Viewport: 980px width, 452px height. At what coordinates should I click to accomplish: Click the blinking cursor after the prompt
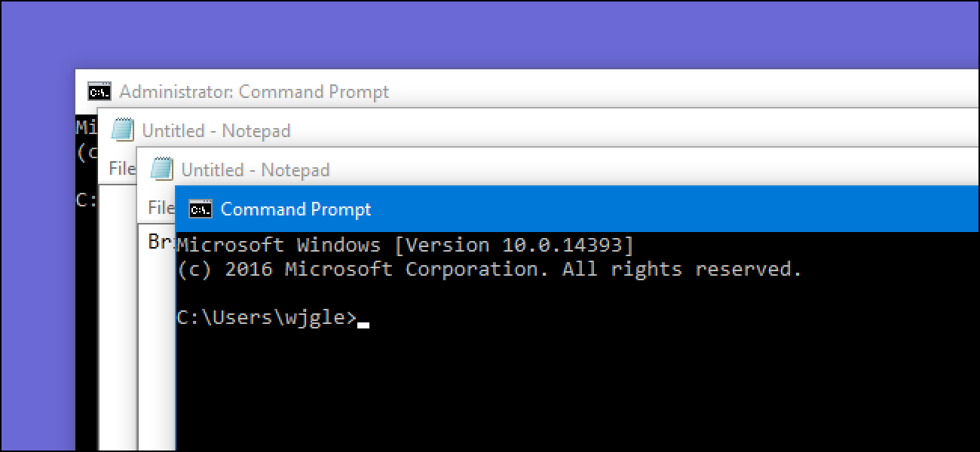[x=363, y=325]
